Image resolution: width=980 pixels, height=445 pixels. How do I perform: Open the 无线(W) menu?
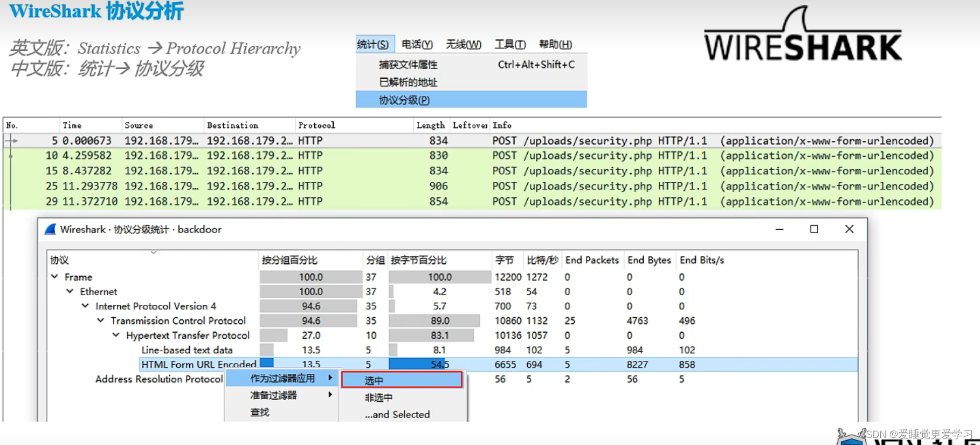pyautogui.click(x=464, y=44)
